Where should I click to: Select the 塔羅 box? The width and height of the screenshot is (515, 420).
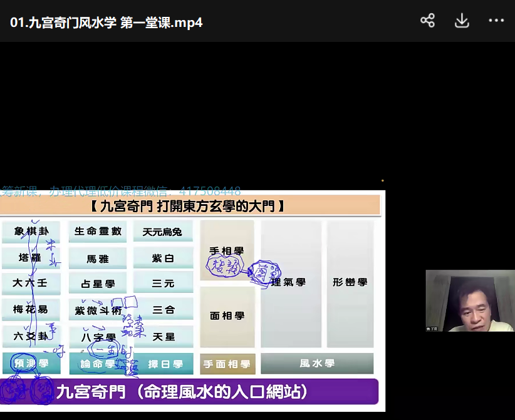(x=31, y=257)
